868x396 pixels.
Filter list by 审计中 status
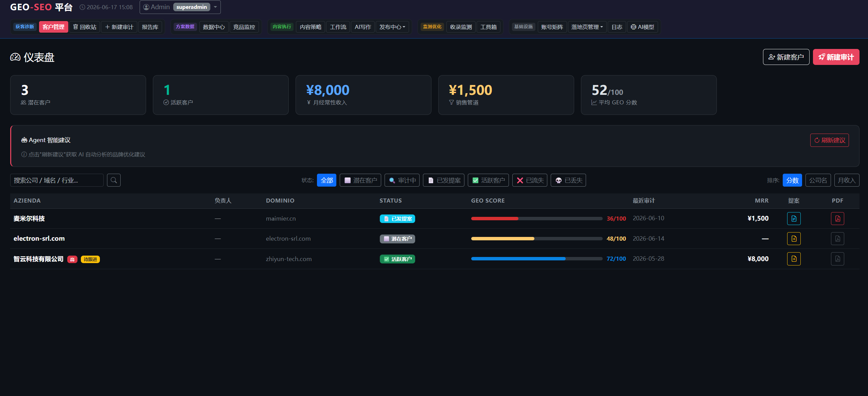point(402,180)
